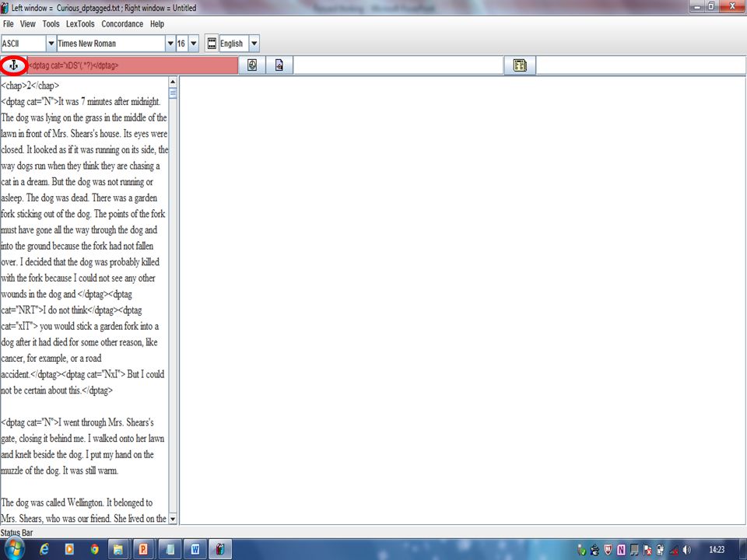This screenshot has width=747, height=560.
Task: Click the left text pane scroll up arrow
Action: [173, 82]
